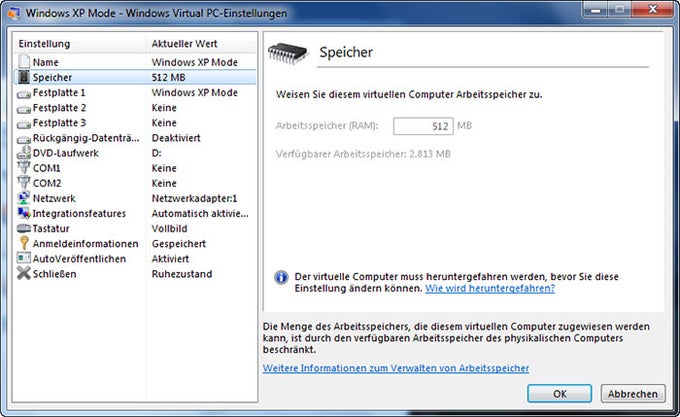This screenshot has width=680, height=417.
Task: Click 'Verfügbarer Arbeitsspeicher: 2.813 MB' text
Action: (363, 154)
